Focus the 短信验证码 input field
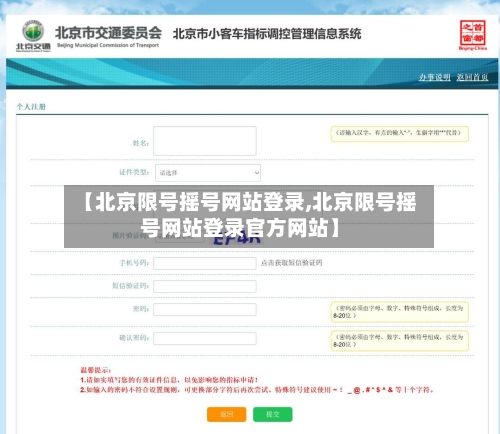This screenshot has height=434, width=500. tap(205, 286)
